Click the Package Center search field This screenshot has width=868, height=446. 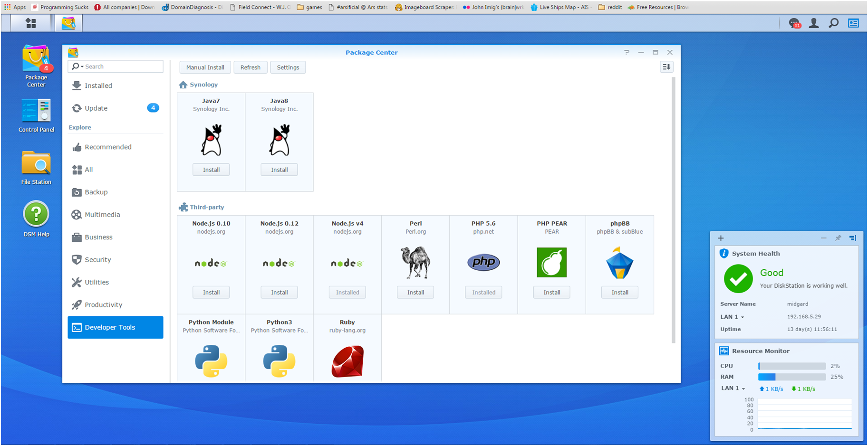pos(123,66)
